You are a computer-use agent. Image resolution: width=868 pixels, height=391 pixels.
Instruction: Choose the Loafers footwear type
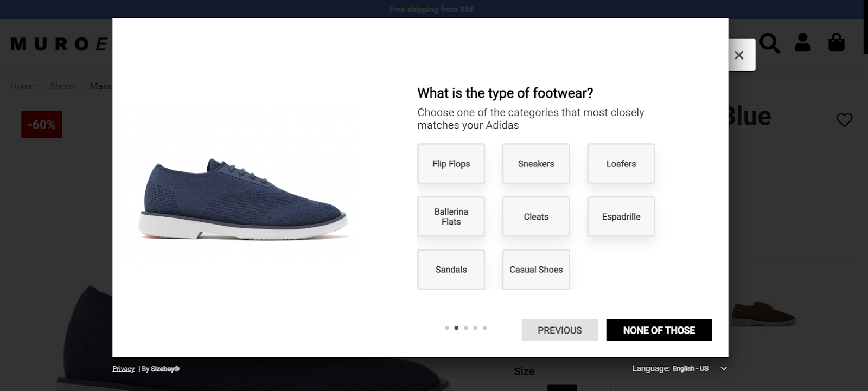[621, 163]
